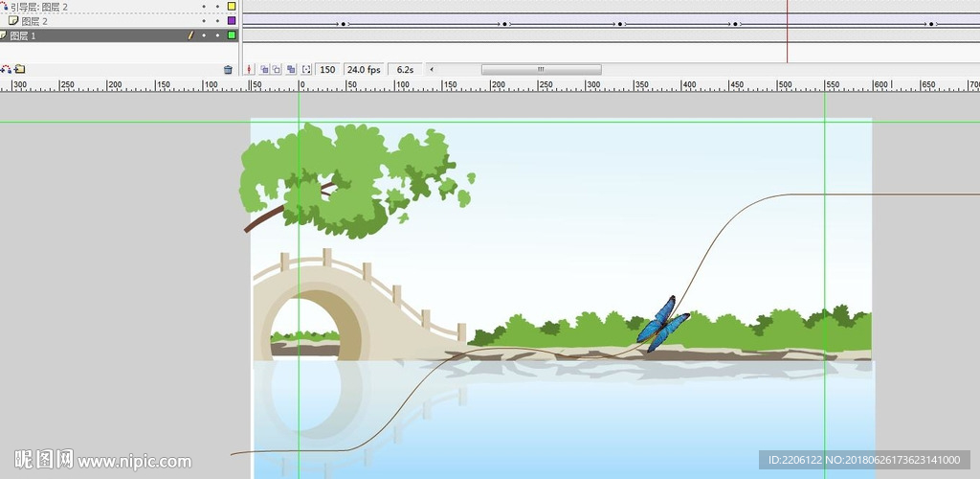The image size is (980, 479).
Task: Toggle visibility dot of guide layer 图层 2
Action: [x=204, y=7]
